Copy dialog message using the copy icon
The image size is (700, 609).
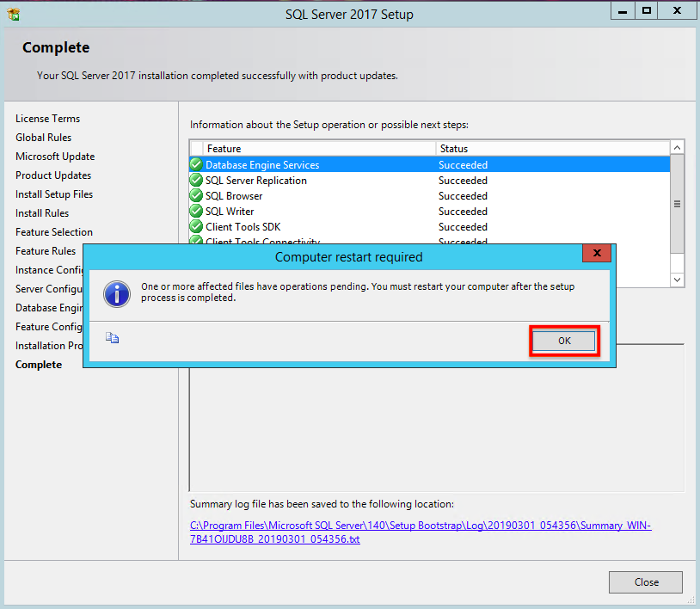pyautogui.click(x=112, y=338)
